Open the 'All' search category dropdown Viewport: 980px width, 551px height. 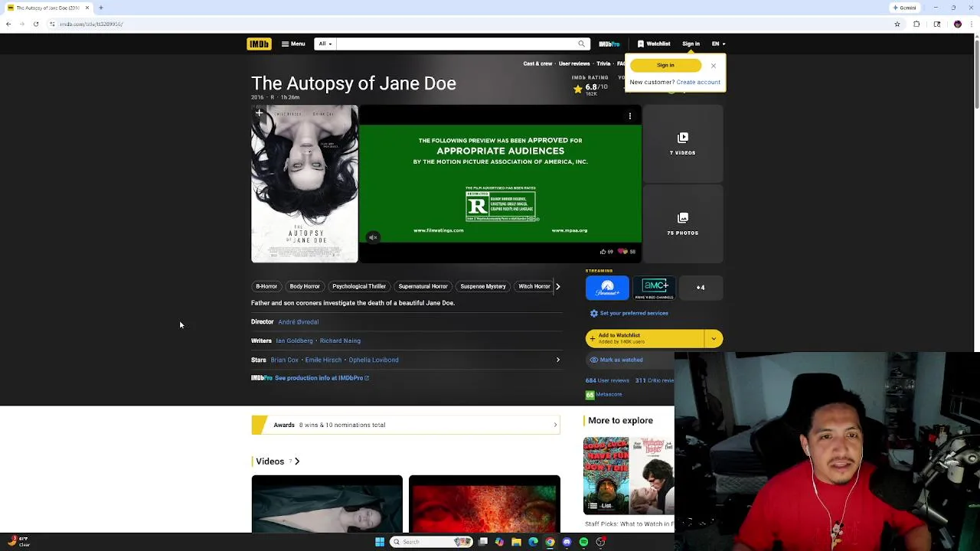(x=325, y=44)
